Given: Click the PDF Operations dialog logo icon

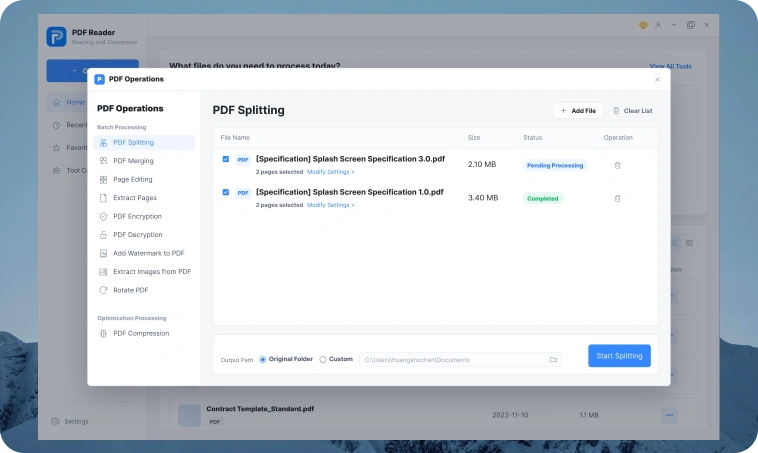Looking at the screenshot, I should 100,79.
